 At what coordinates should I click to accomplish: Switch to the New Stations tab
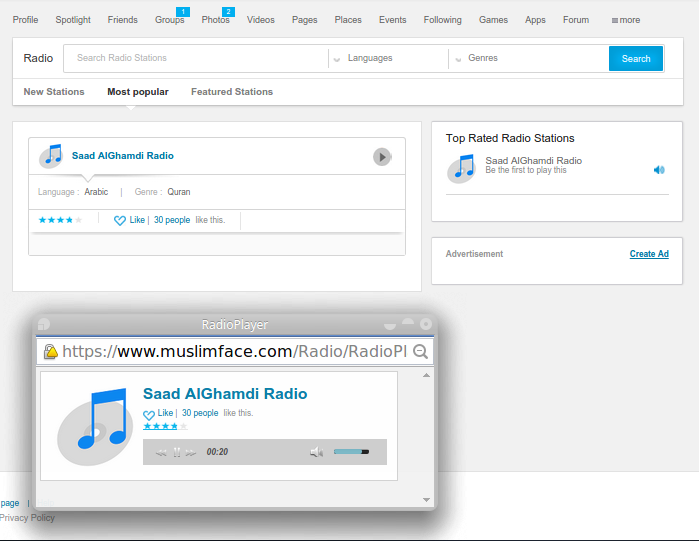pos(54,92)
